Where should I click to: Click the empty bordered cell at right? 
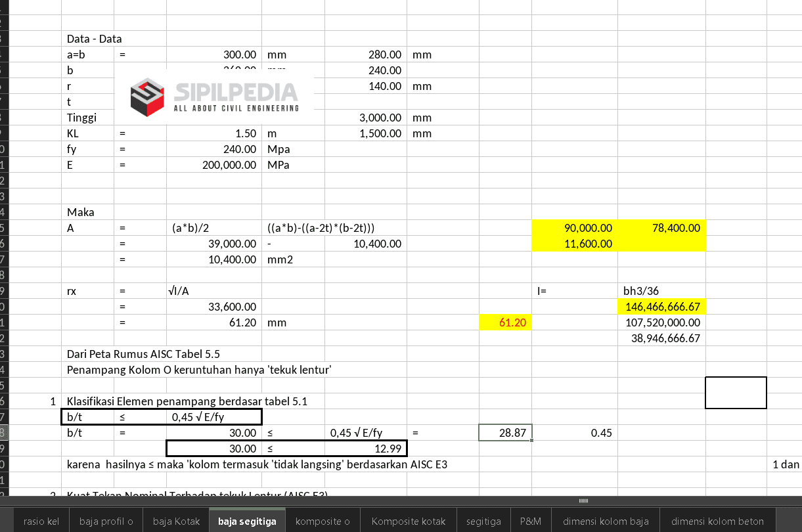736,393
